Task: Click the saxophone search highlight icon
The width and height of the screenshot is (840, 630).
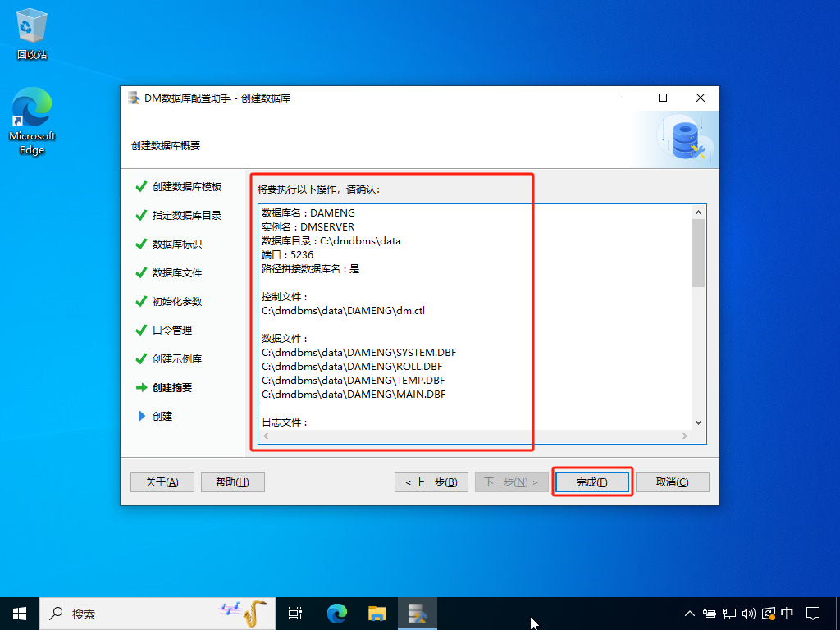Action: [x=243, y=614]
